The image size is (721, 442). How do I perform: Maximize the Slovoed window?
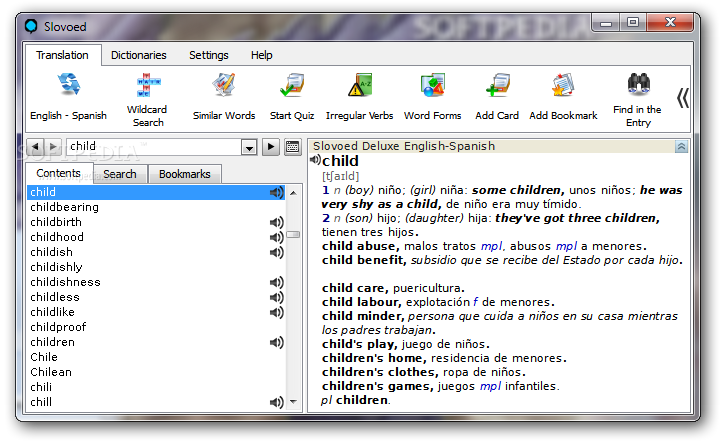tap(632, 23)
